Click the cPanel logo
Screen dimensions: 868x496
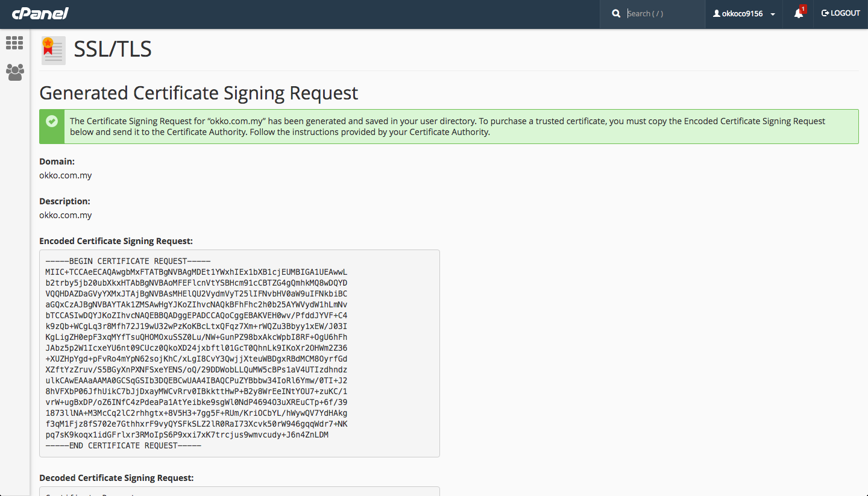coord(40,13)
